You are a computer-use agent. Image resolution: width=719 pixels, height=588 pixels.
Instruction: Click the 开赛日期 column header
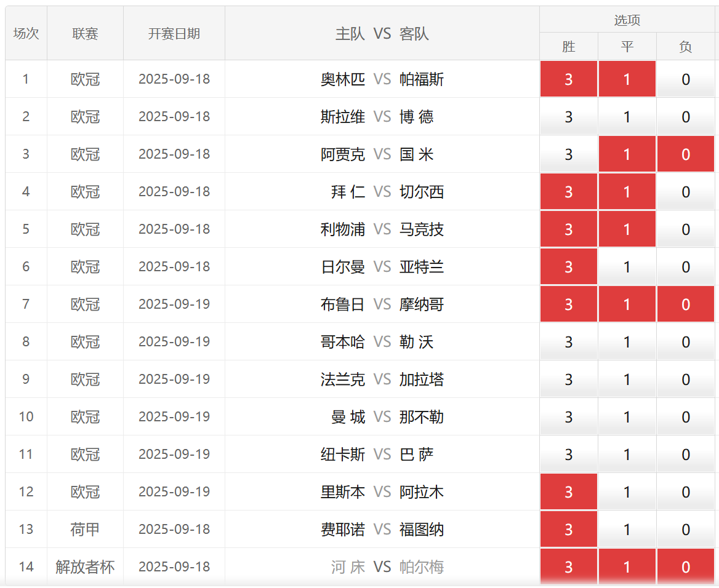click(174, 33)
